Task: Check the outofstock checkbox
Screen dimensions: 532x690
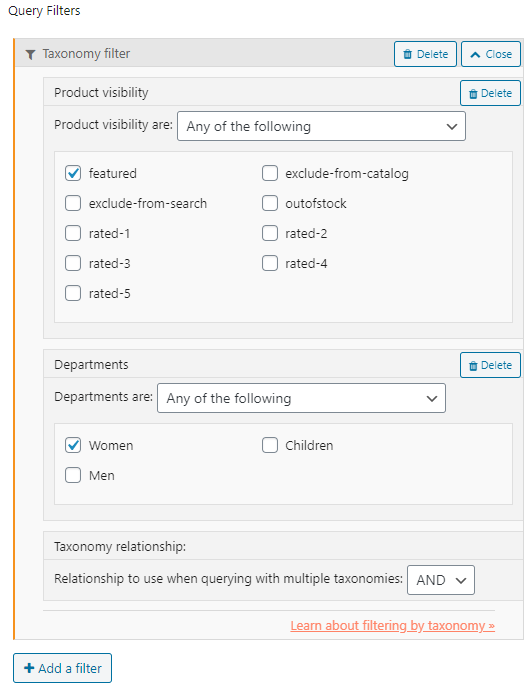Action: click(270, 203)
